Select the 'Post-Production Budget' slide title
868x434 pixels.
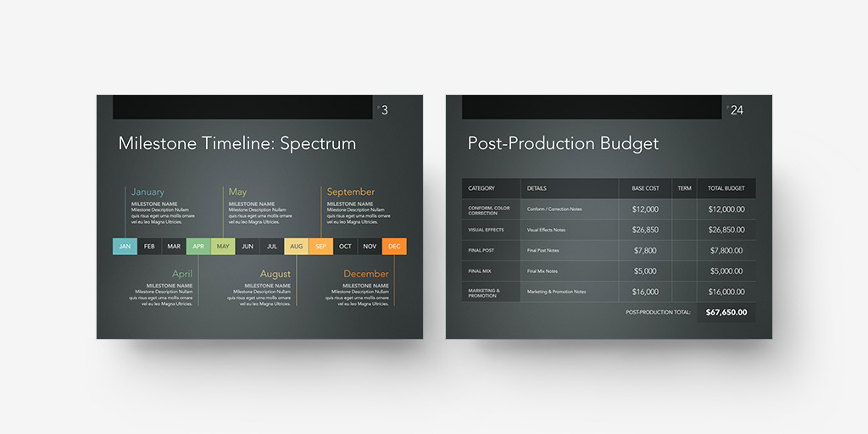click(x=563, y=143)
